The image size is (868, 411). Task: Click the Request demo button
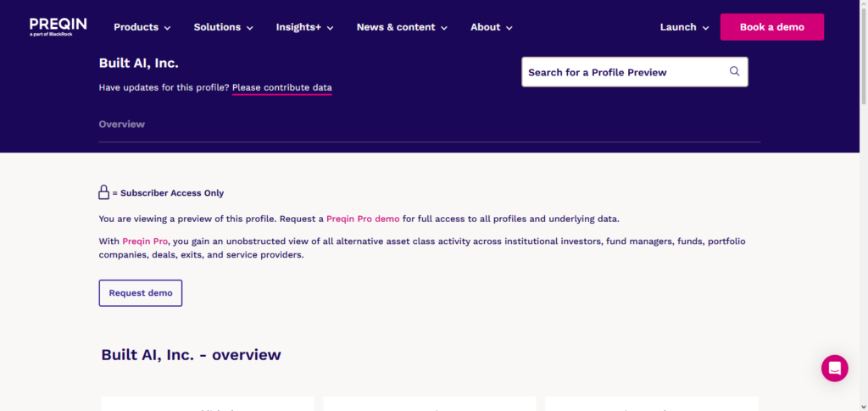pos(141,293)
